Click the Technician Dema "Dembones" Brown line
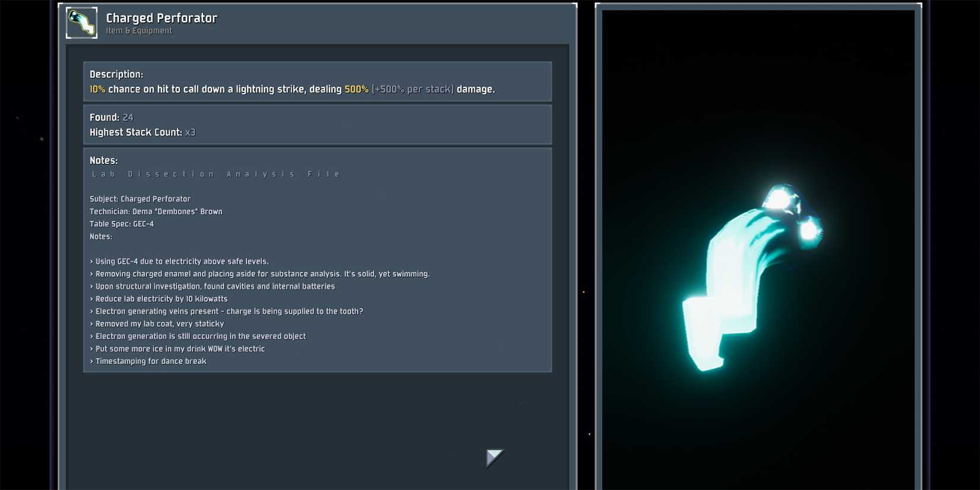The width and height of the screenshot is (980, 490). tap(156, 211)
